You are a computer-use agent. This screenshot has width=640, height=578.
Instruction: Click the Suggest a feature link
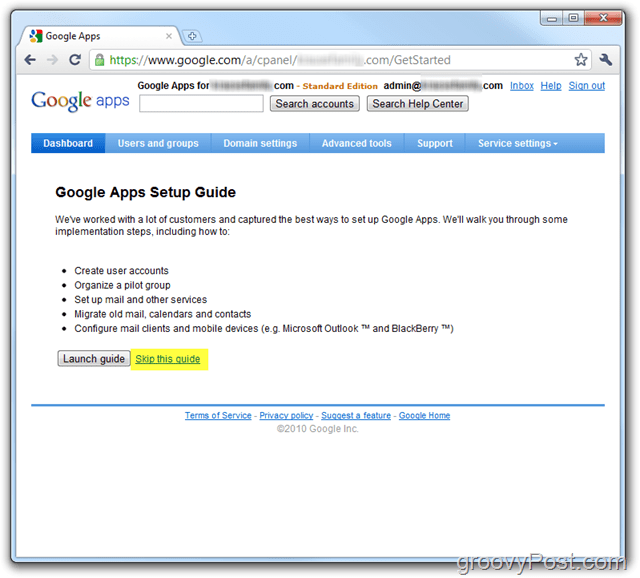pos(356,416)
